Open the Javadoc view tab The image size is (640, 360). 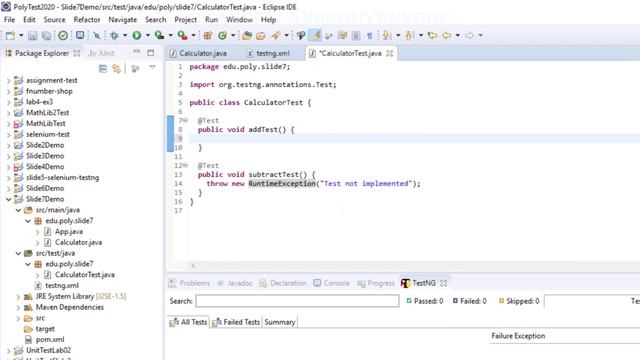click(x=235, y=283)
